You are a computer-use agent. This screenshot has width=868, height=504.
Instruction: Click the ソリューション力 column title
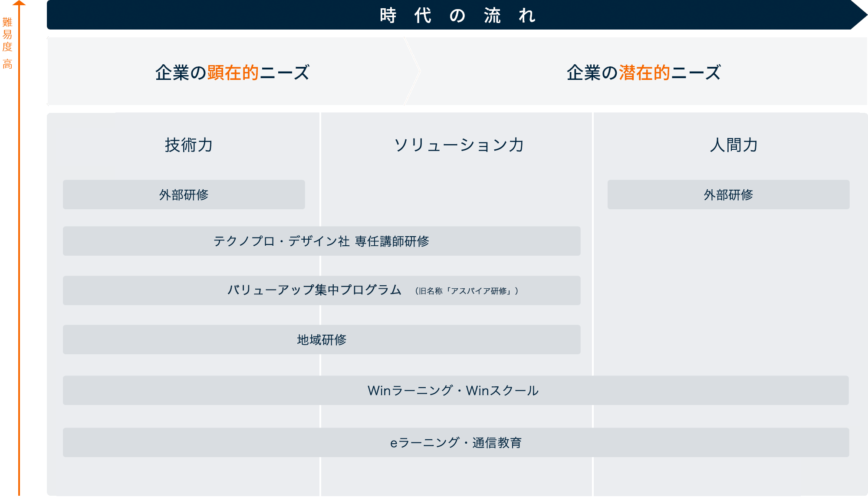pyautogui.click(x=458, y=145)
